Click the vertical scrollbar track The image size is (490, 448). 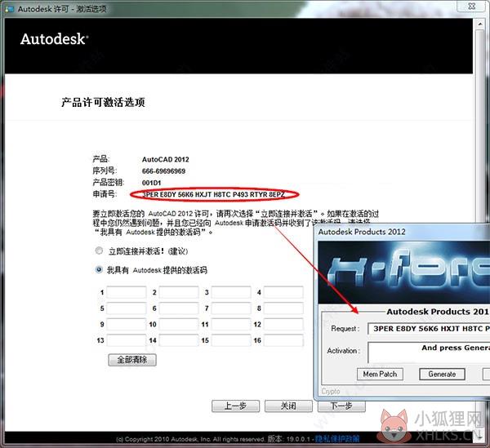click(x=480, y=228)
